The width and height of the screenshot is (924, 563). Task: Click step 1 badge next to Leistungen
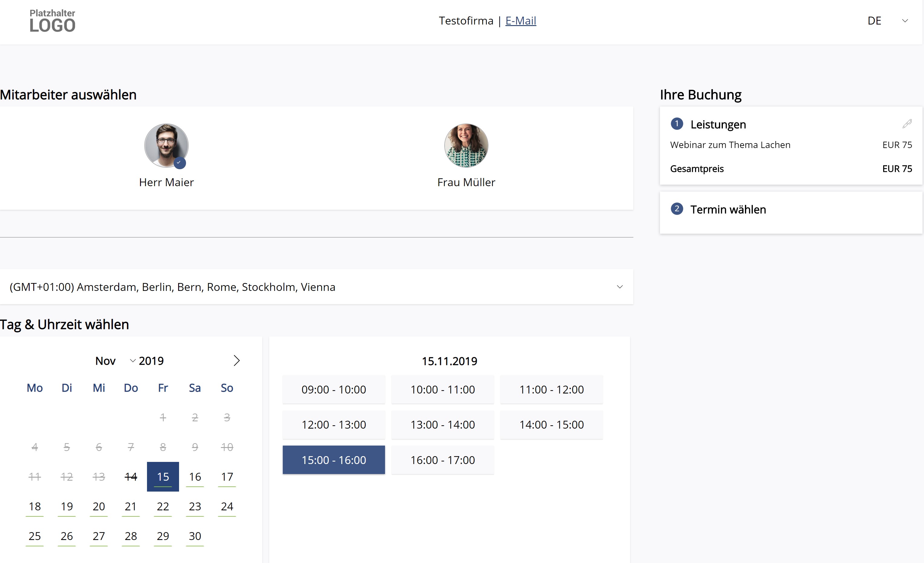pos(677,123)
